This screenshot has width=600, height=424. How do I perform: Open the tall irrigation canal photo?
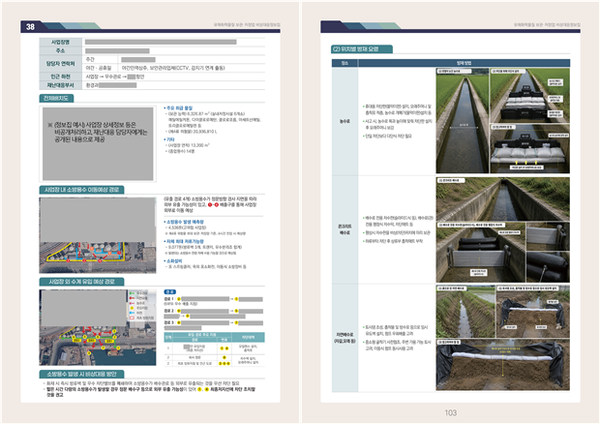click(x=462, y=121)
